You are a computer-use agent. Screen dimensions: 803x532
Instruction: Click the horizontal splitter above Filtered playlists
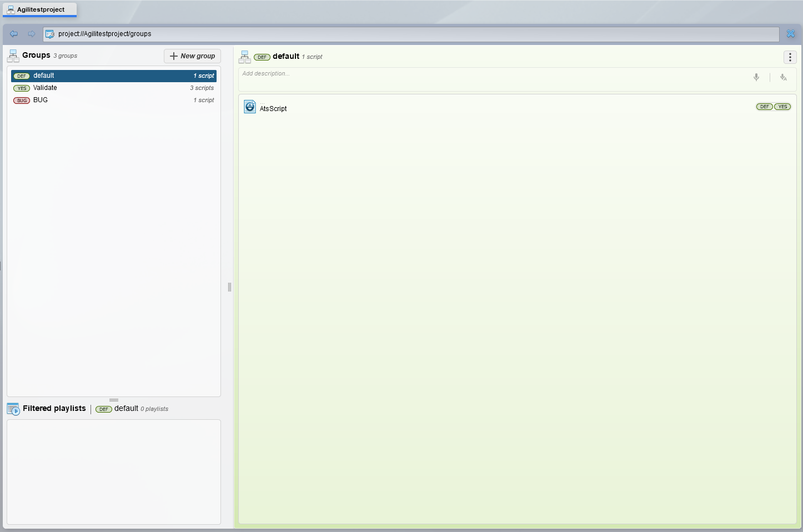tap(114, 400)
